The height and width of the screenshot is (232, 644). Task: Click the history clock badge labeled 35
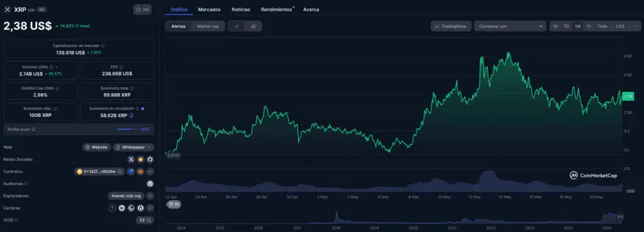pyautogui.click(x=174, y=204)
